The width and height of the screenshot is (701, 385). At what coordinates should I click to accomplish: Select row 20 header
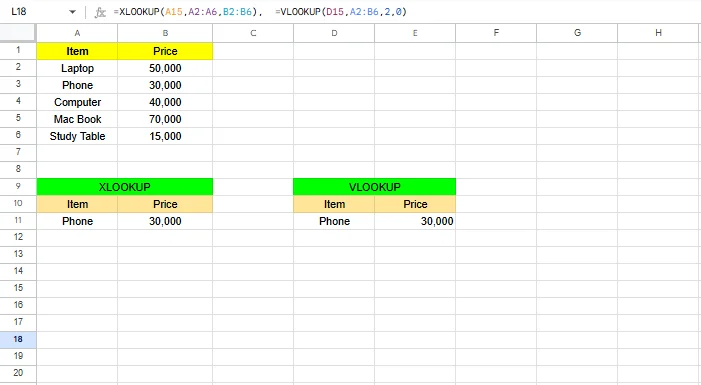tap(18, 373)
